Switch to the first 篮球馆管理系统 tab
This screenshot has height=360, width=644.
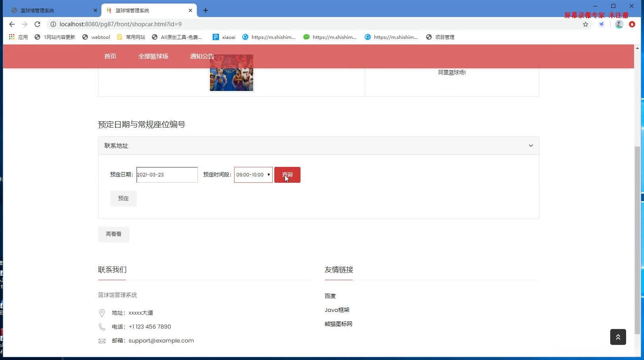52,10
